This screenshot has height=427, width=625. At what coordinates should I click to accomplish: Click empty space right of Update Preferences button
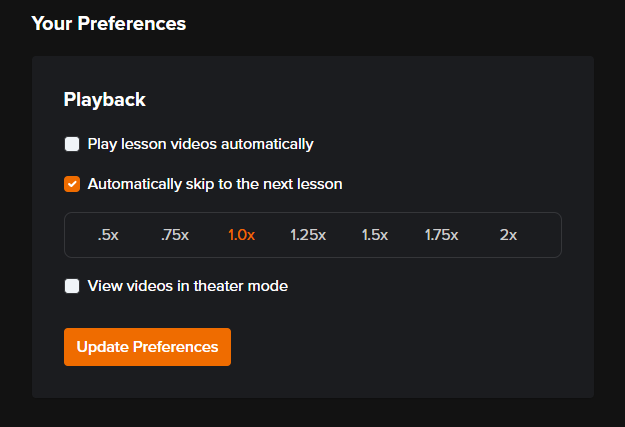400,347
